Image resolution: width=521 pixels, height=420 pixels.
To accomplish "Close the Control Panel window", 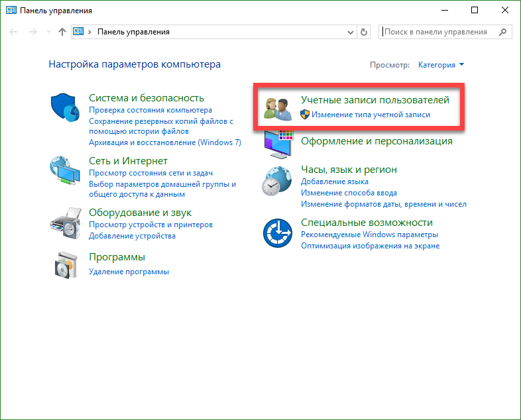I will pos(504,11).
